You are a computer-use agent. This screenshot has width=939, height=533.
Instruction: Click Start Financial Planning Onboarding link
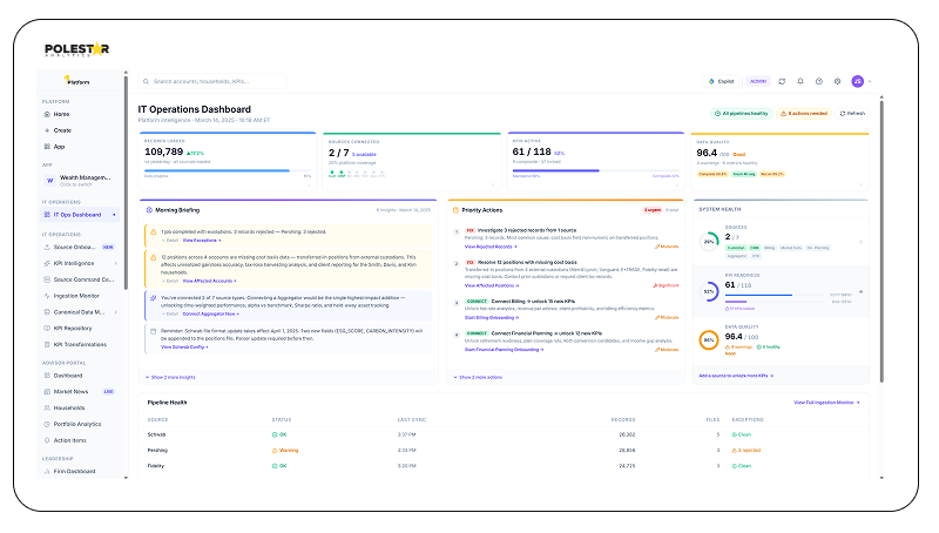pyautogui.click(x=504, y=350)
